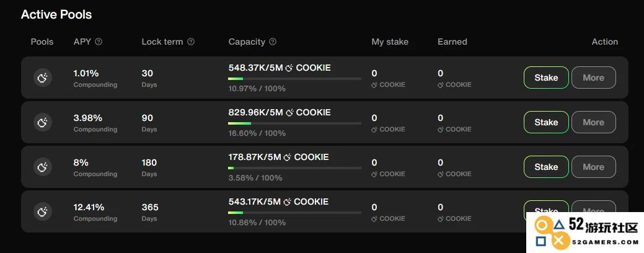This screenshot has width=644, height=253.
Task: Click the cookie pool icon for 90-day pool
Action: (43, 122)
